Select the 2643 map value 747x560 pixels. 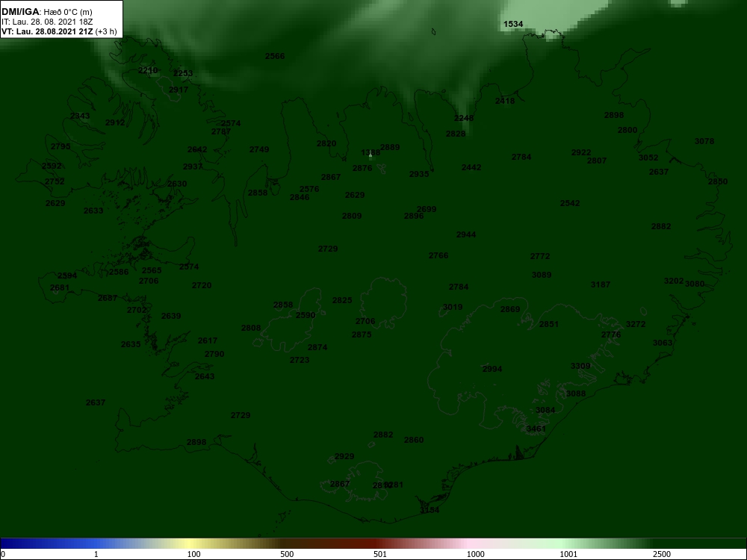click(x=205, y=376)
